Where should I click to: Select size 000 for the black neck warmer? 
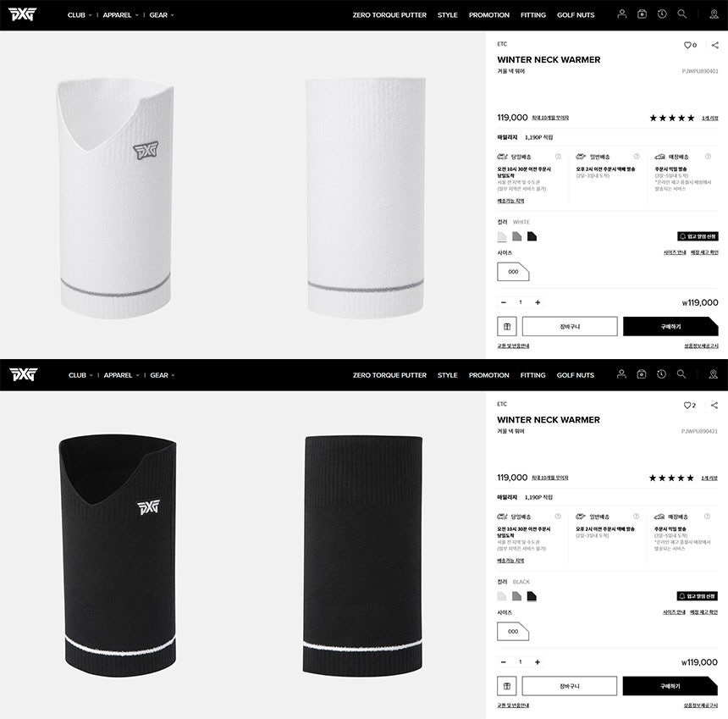(513, 632)
